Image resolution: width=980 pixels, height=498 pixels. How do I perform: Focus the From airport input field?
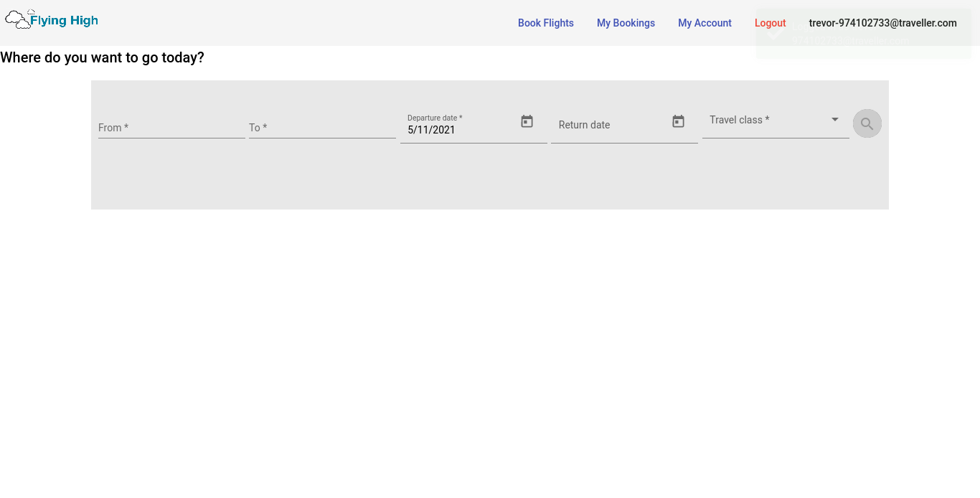(x=171, y=128)
